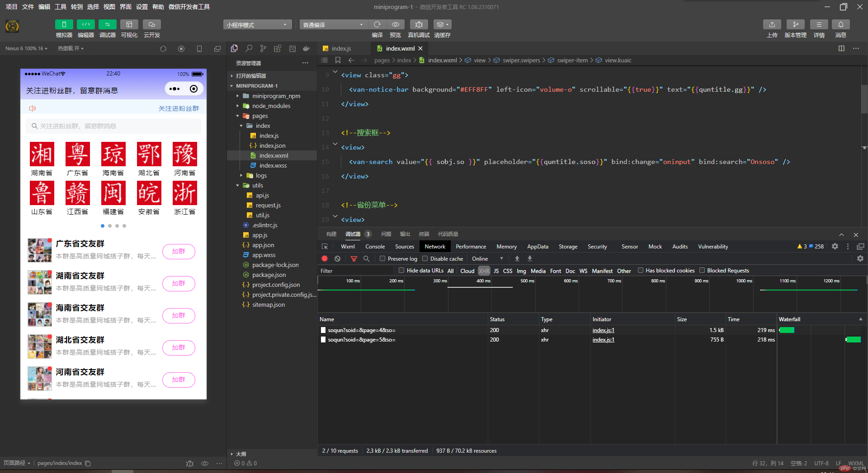
Task: Start real device debugging
Action: pos(419,24)
